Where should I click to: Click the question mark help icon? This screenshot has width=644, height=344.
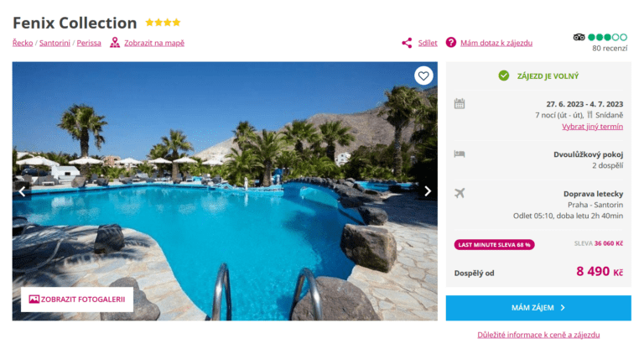click(451, 42)
